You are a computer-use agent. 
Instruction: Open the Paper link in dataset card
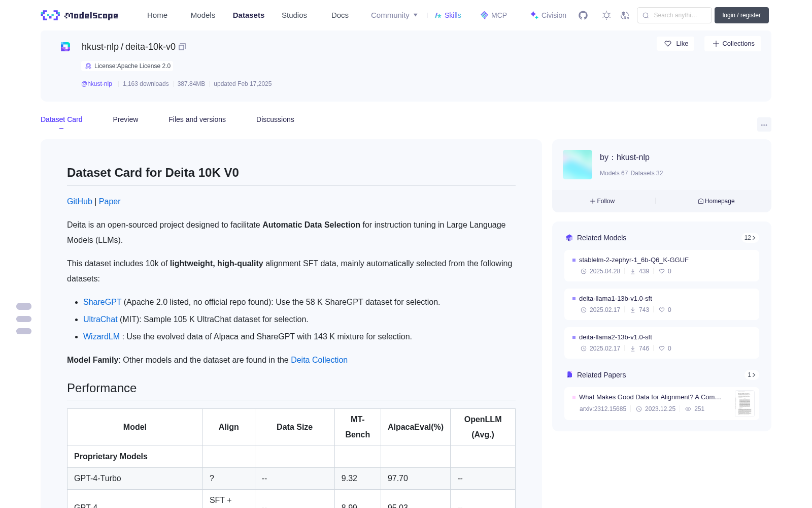click(110, 201)
